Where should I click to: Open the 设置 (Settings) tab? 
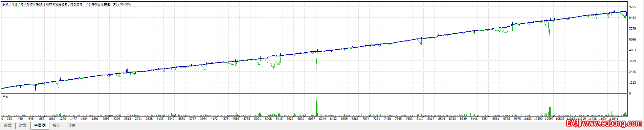(8, 126)
